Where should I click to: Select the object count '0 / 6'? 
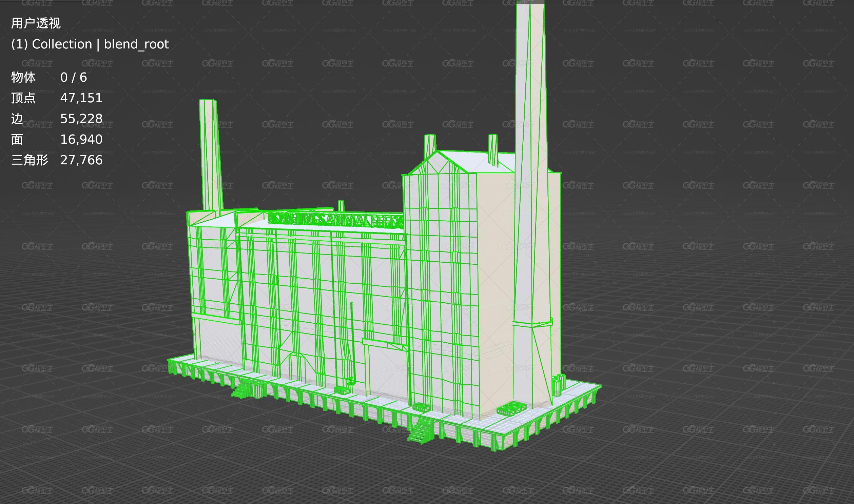(x=73, y=77)
